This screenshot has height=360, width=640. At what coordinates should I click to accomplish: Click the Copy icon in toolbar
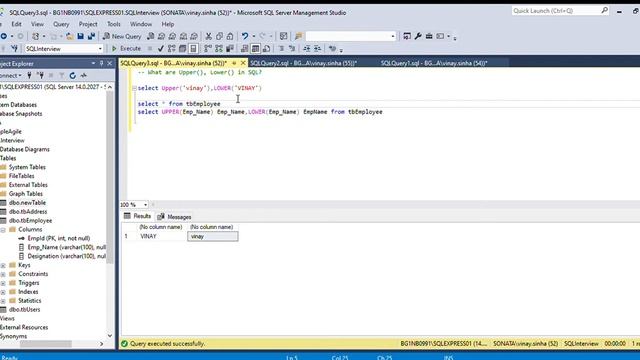coord(219,36)
